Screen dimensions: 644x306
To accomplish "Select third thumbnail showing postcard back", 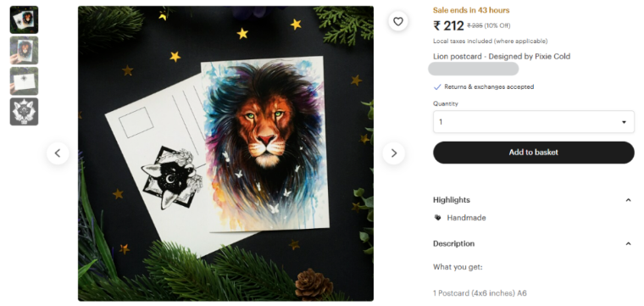I will click(x=25, y=81).
